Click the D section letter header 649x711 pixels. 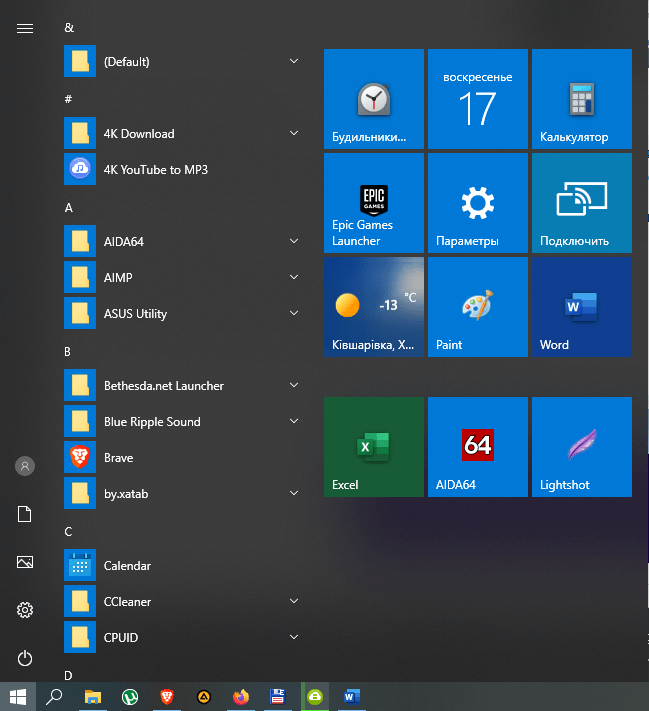(68, 676)
